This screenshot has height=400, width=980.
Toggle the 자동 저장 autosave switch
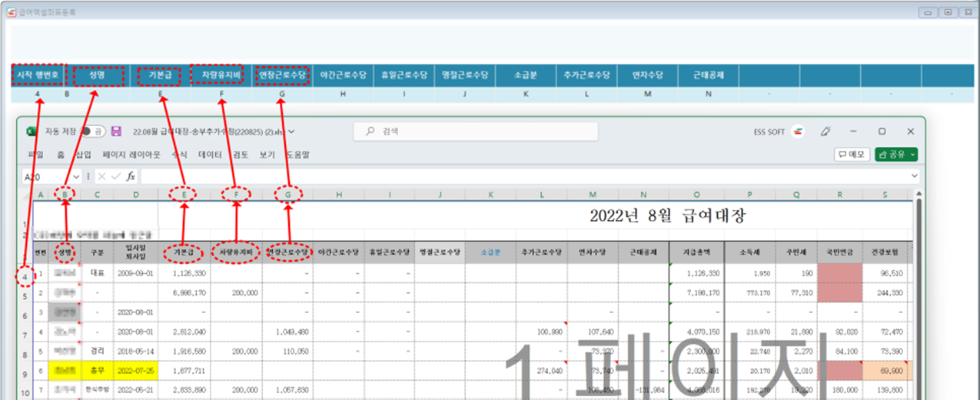point(93,132)
